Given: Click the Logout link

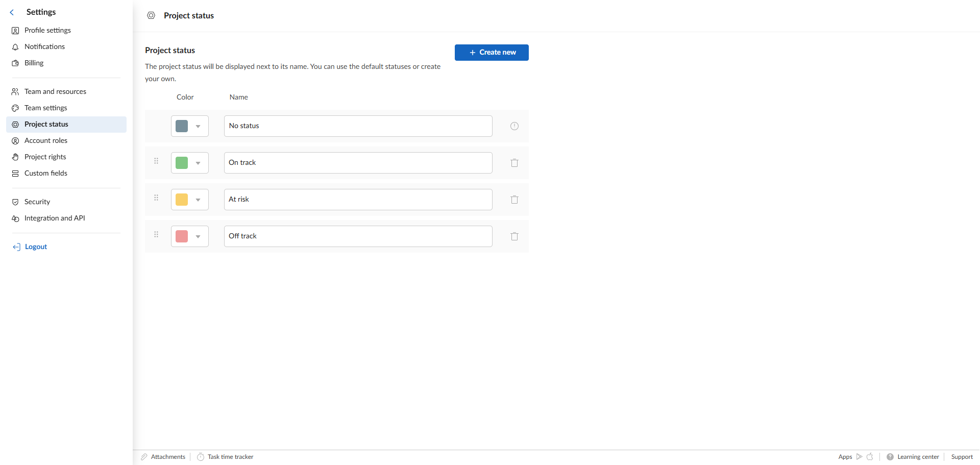Looking at the screenshot, I should coord(36,247).
